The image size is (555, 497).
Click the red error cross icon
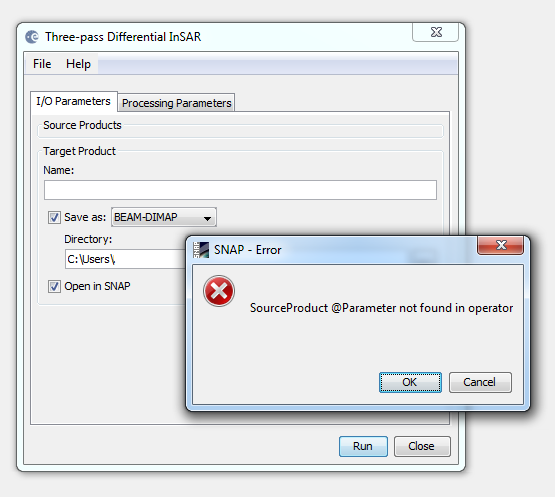coord(219,291)
